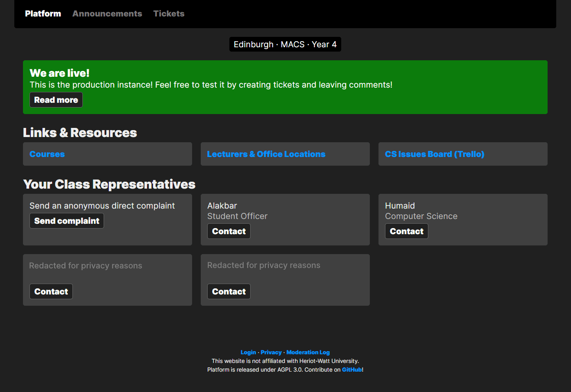Click the 'Computer Science' role text

tap(421, 216)
